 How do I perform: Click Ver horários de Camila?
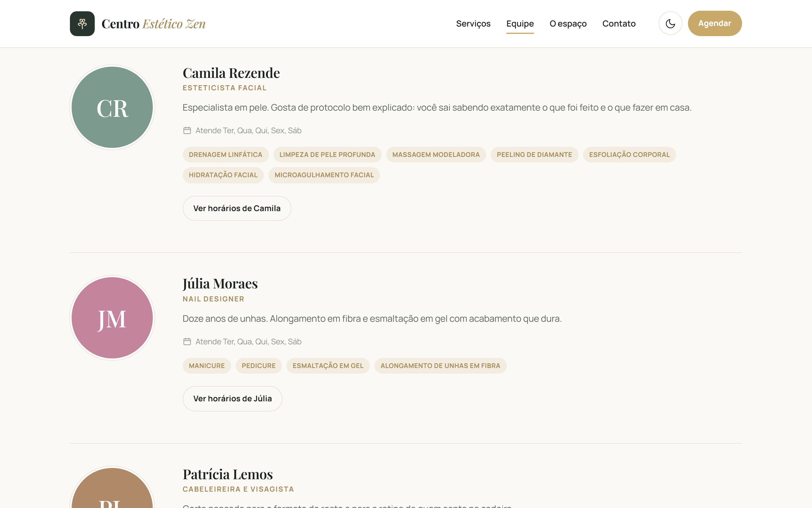pos(237,208)
